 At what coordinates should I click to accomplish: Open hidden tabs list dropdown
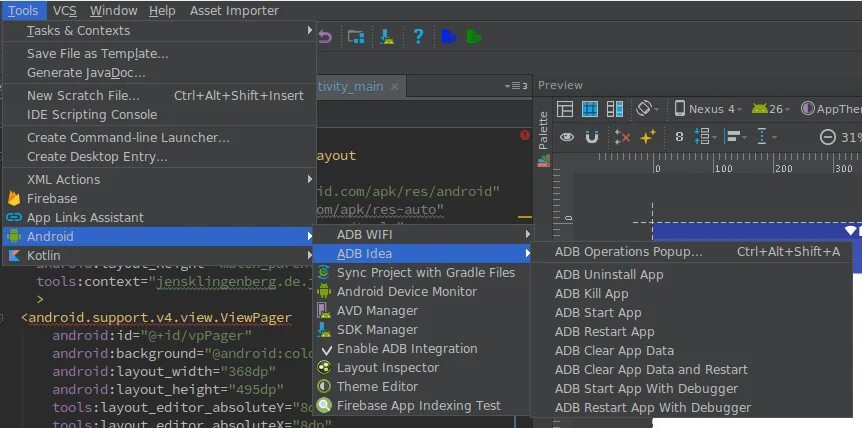pyautogui.click(x=516, y=86)
